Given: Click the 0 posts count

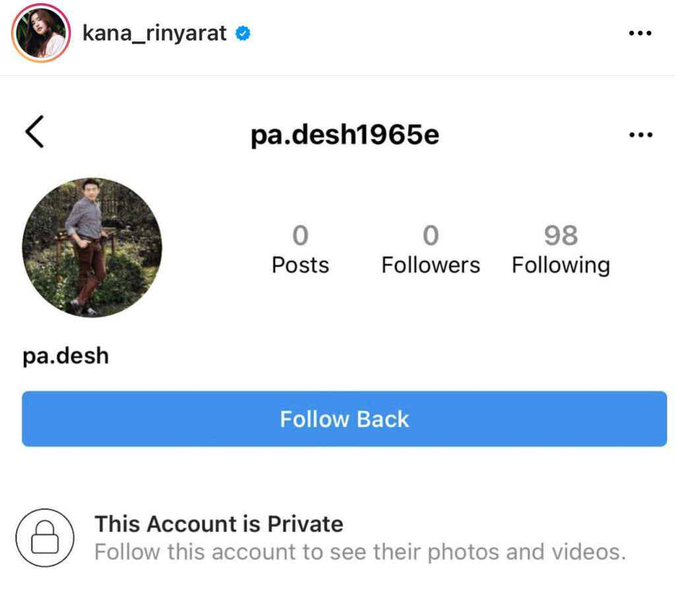Looking at the screenshot, I should tap(300, 235).
